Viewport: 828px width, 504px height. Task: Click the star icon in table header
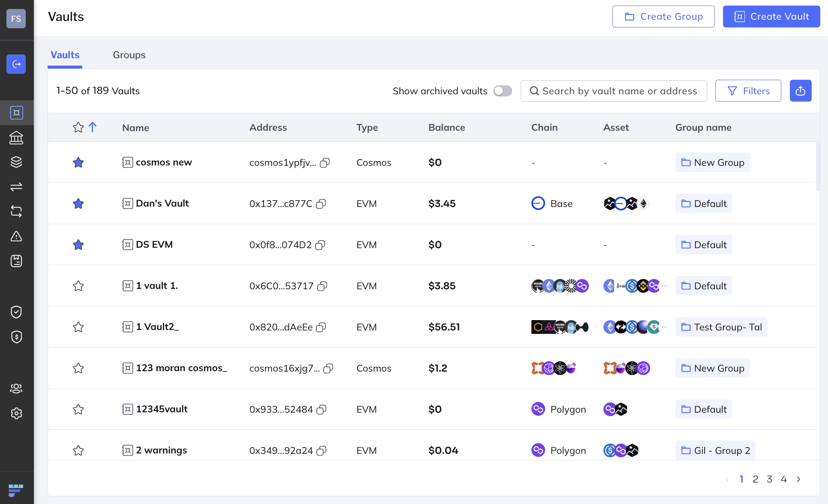click(78, 127)
